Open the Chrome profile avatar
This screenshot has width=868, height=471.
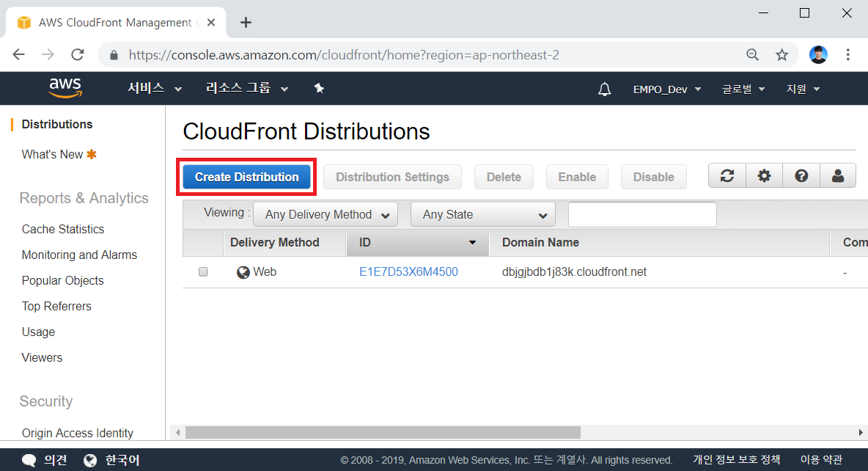(818, 54)
